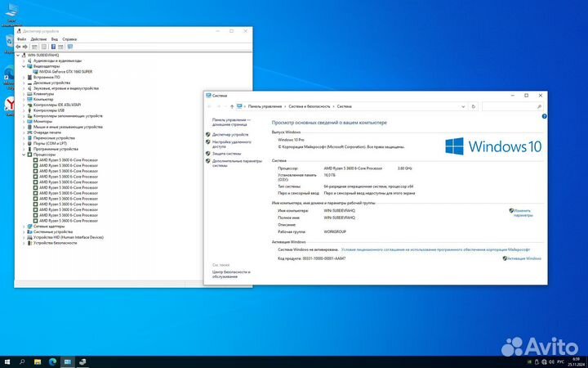Viewport: 588px width, 368px height.
Task: Click the Компьютер category icon
Action: [x=29, y=100]
